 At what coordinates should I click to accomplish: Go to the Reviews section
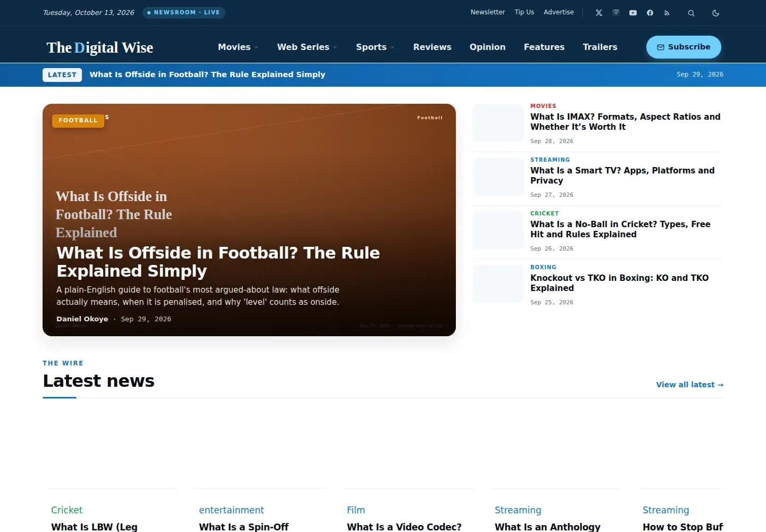coord(432,47)
